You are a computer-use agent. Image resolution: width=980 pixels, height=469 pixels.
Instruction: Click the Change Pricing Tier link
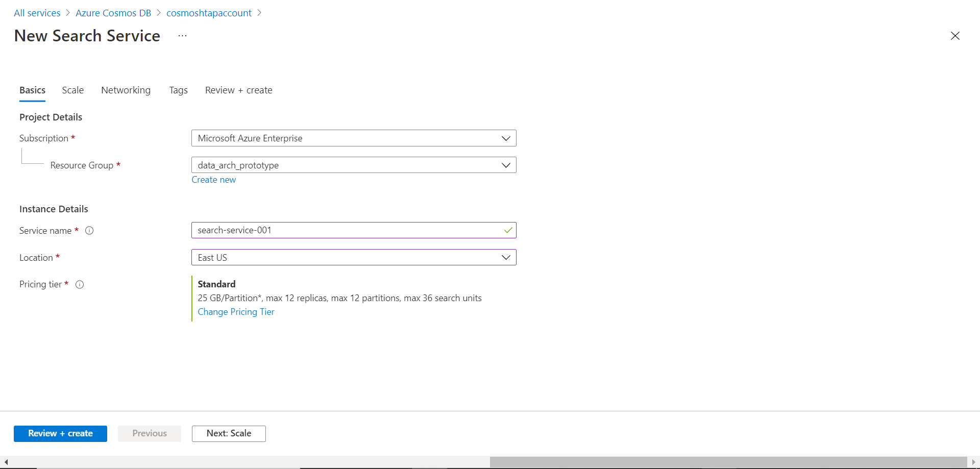coord(236,312)
